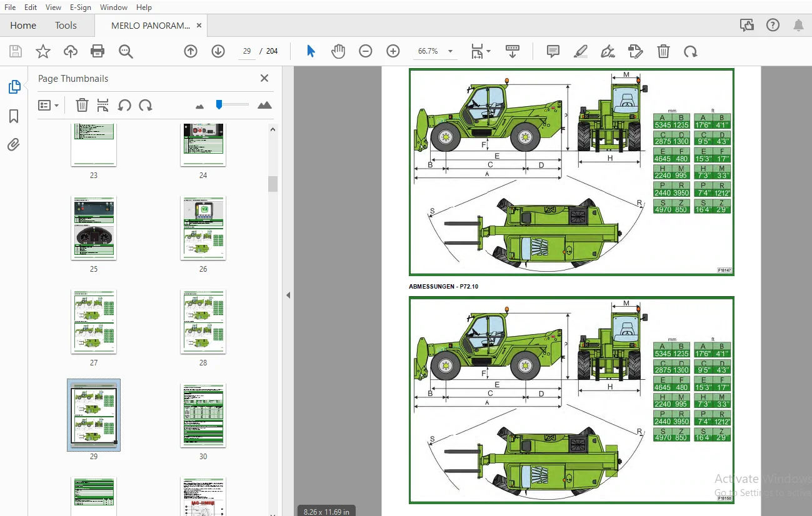The width and height of the screenshot is (812, 516).
Task: Click the thumbnail size slider handle
Action: [219, 104]
